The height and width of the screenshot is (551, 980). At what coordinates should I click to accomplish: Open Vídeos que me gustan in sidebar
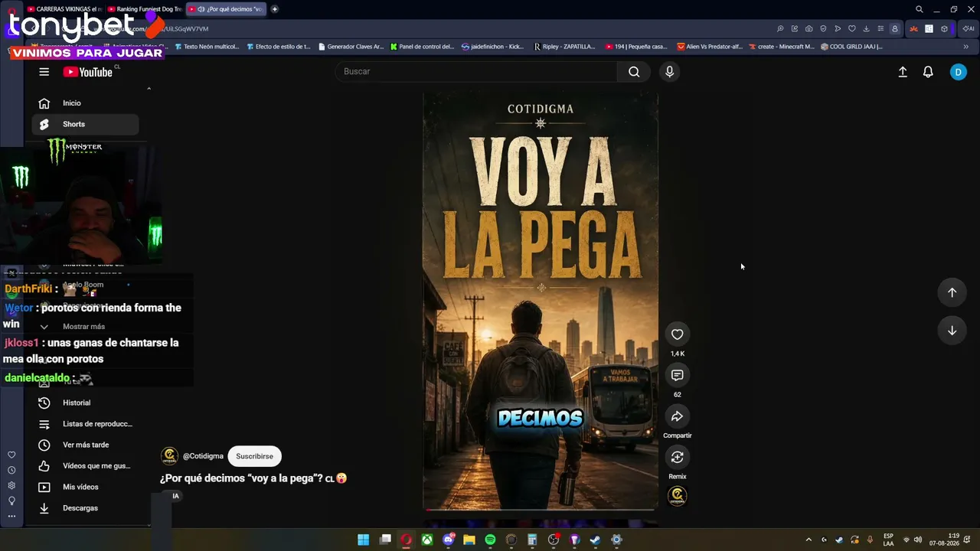click(85, 466)
